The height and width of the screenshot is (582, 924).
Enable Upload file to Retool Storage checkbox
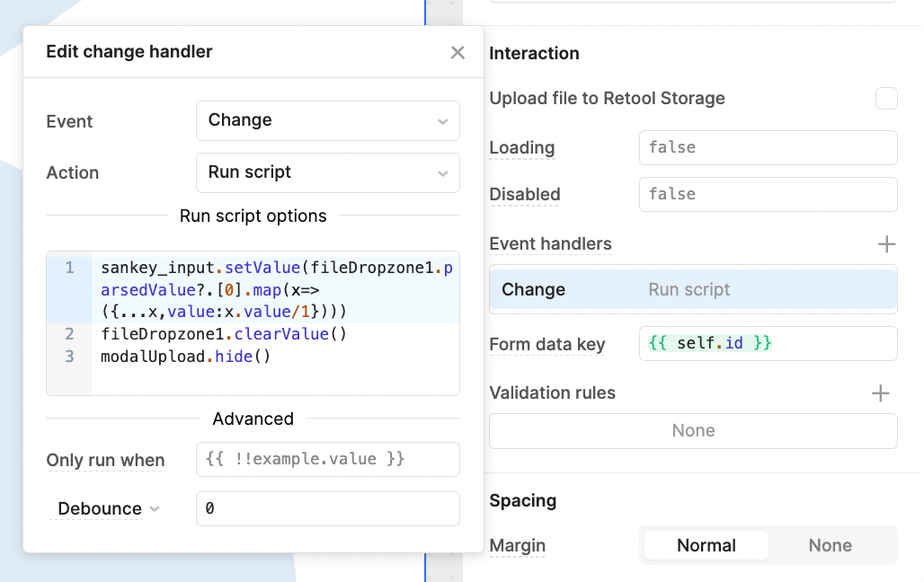[886, 99]
